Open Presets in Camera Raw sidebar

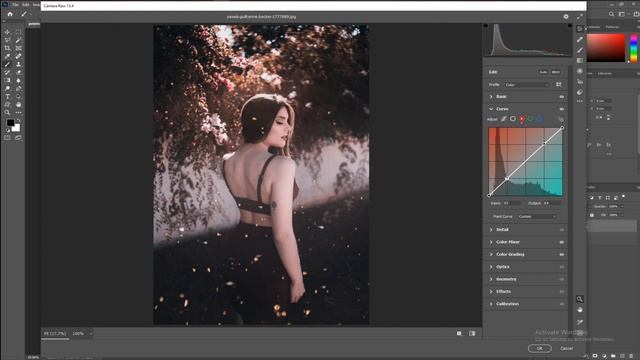[580, 92]
